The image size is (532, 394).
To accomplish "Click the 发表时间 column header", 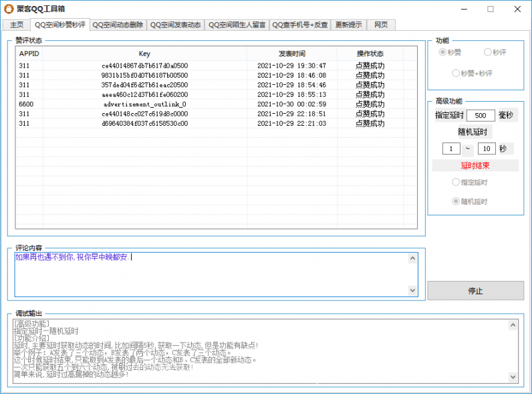I will tap(292, 54).
